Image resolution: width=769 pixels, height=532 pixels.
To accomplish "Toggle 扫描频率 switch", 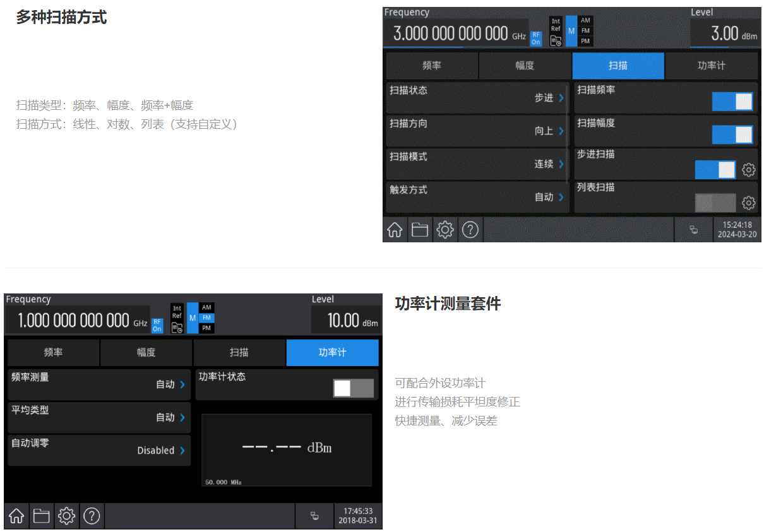I will click(x=732, y=102).
